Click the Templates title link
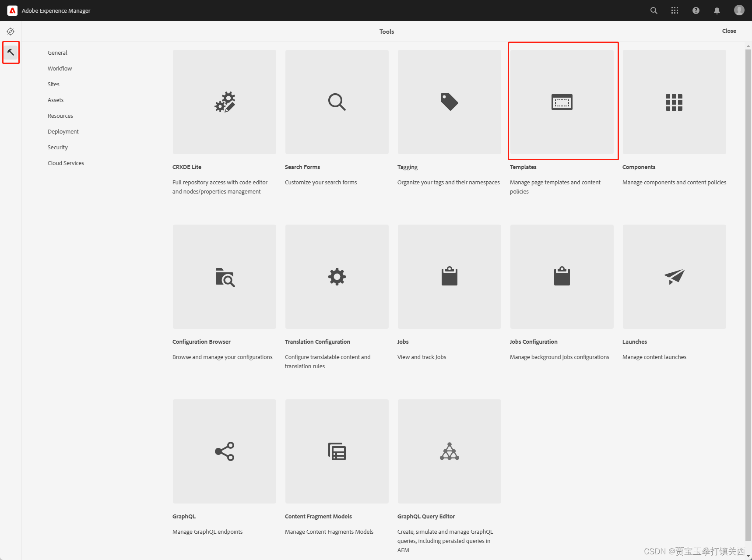The width and height of the screenshot is (752, 560). click(x=523, y=167)
